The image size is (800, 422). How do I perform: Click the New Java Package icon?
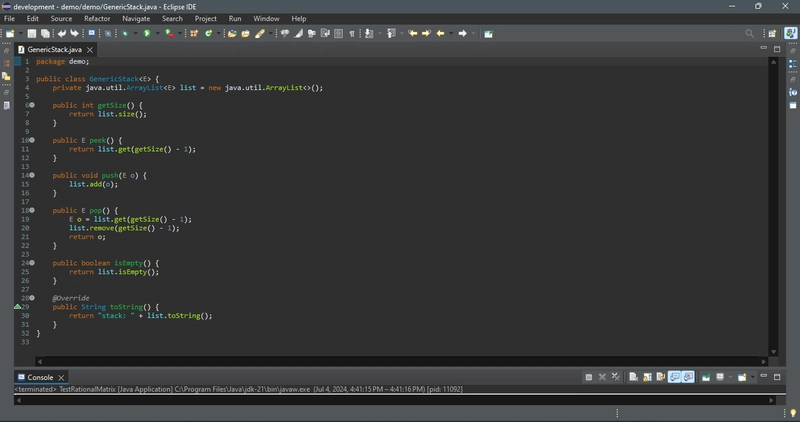(194, 34)
